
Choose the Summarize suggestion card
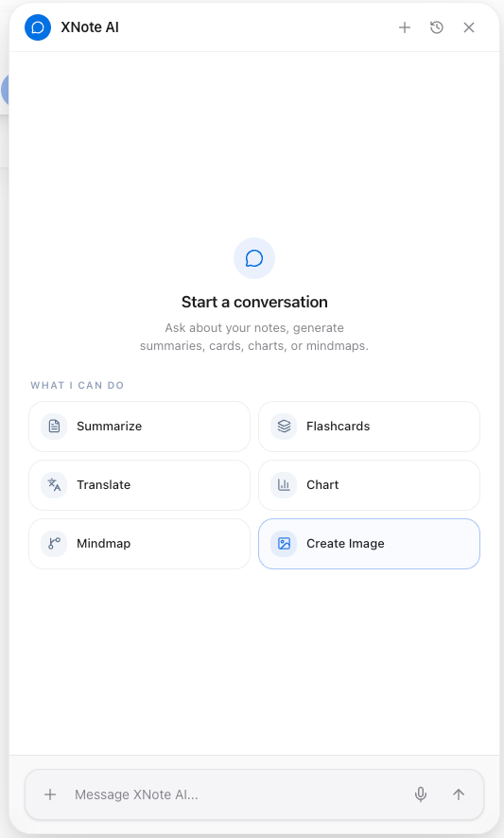click(140, 427)
